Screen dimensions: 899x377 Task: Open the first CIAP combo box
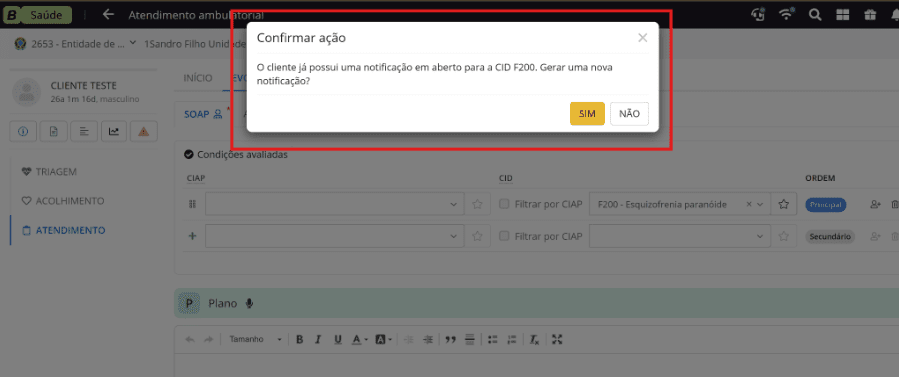pos(334,204)
